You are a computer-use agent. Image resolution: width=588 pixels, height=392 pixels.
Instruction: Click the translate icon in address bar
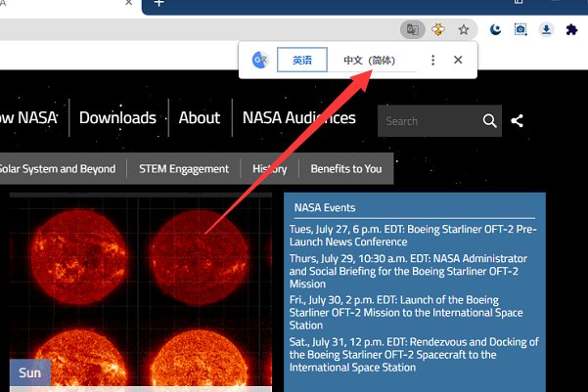413,29
